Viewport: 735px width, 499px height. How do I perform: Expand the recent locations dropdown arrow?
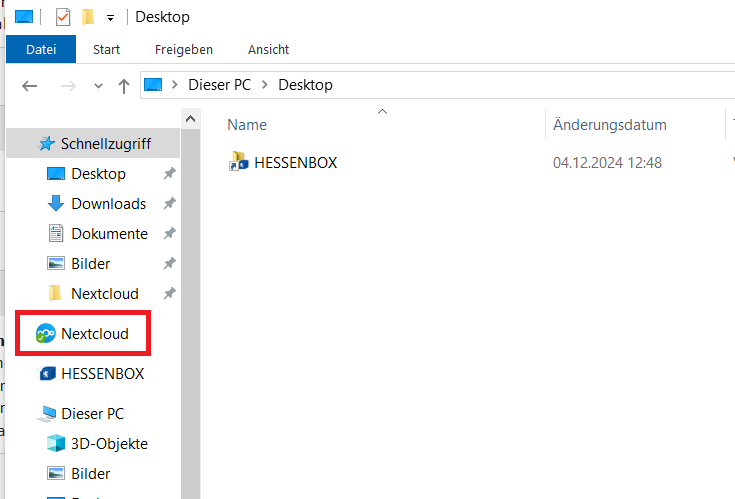coord(98,86)
